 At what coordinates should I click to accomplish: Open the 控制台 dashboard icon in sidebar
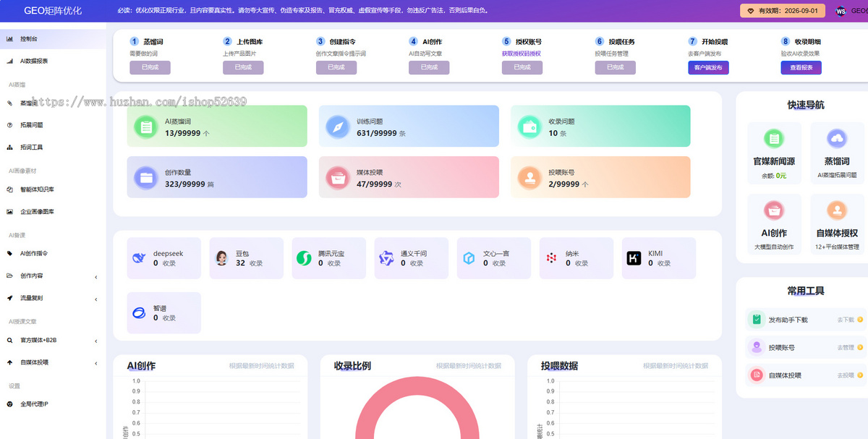point(9,39)
